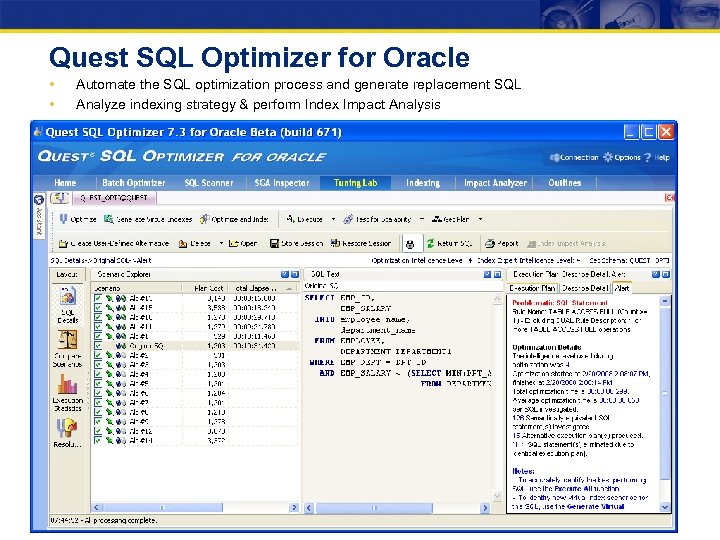Click SQL Text horizontal scrollbar thumb
The height and width of the screenshot is (540, 720).
click(374, 508)
